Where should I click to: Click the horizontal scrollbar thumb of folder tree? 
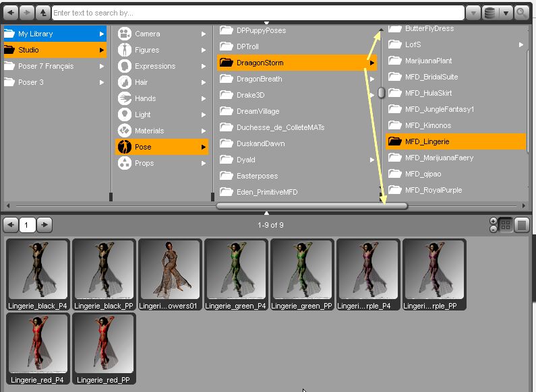(x=312, y=206)
